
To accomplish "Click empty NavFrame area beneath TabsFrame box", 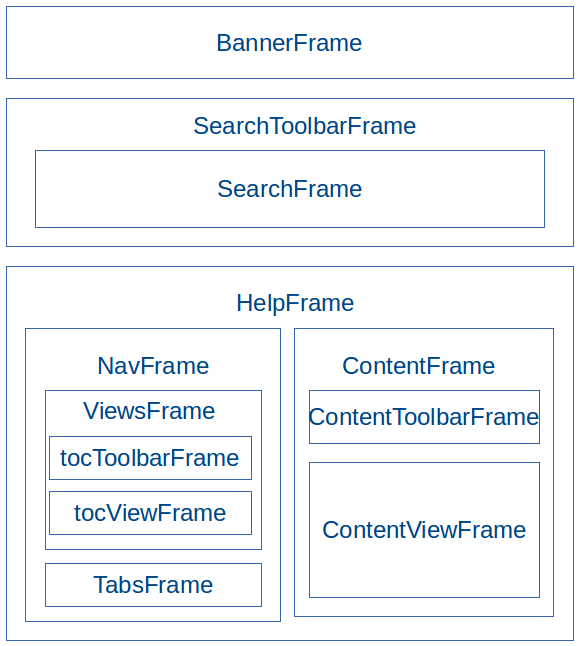I will [x=153, y=614].
